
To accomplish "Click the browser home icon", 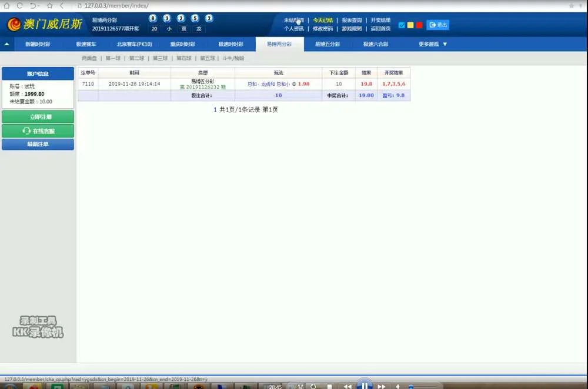I will point(7,5).
